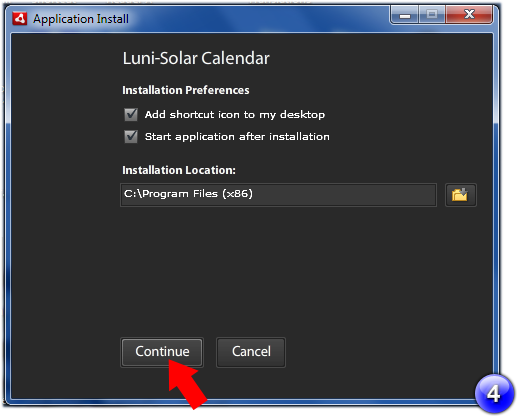Click the 'Luni-Solar Calendar' heading

tap(196, 58)
